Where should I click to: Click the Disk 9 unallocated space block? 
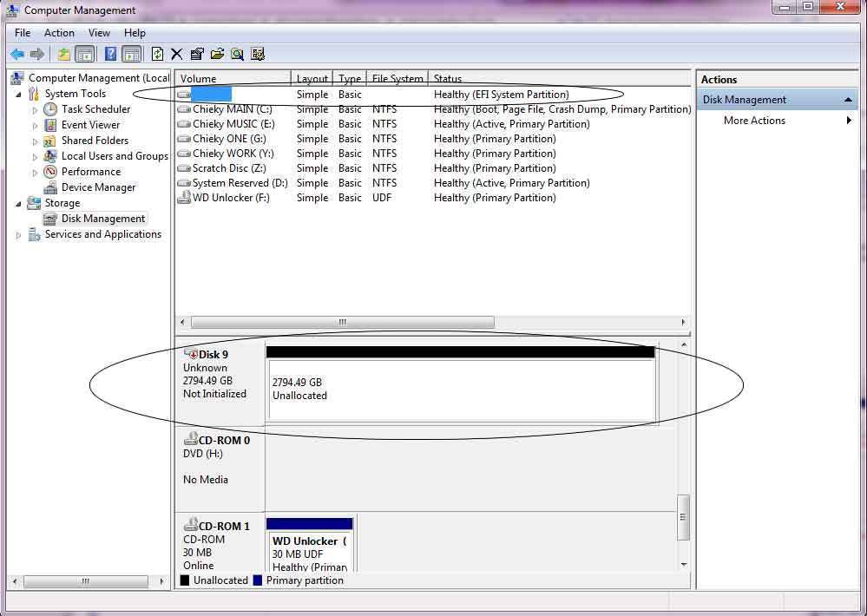click(461, 390)
